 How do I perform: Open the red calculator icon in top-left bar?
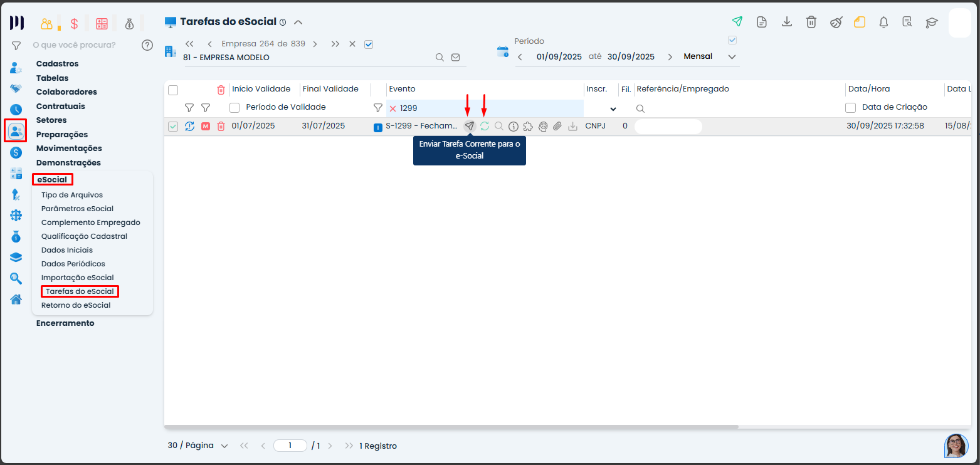pos(102,24)
